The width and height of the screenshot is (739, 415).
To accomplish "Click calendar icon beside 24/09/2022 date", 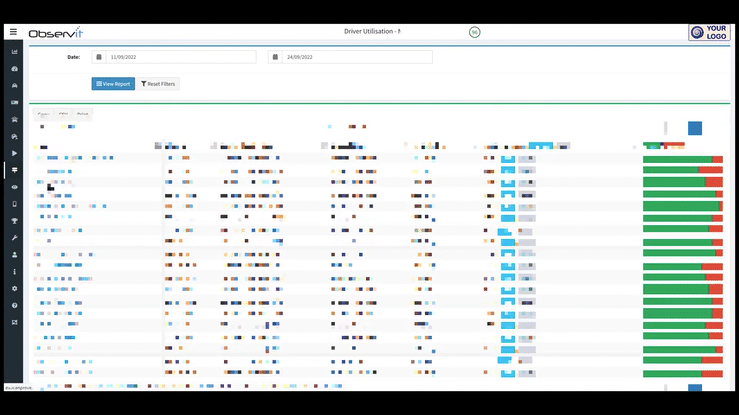I will (x=275, y=57).
